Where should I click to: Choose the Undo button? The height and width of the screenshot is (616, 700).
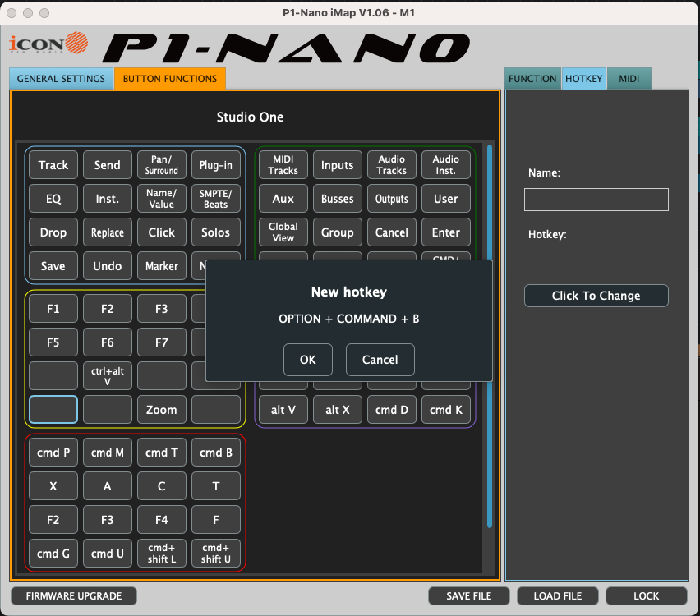(x=107, y=266)
